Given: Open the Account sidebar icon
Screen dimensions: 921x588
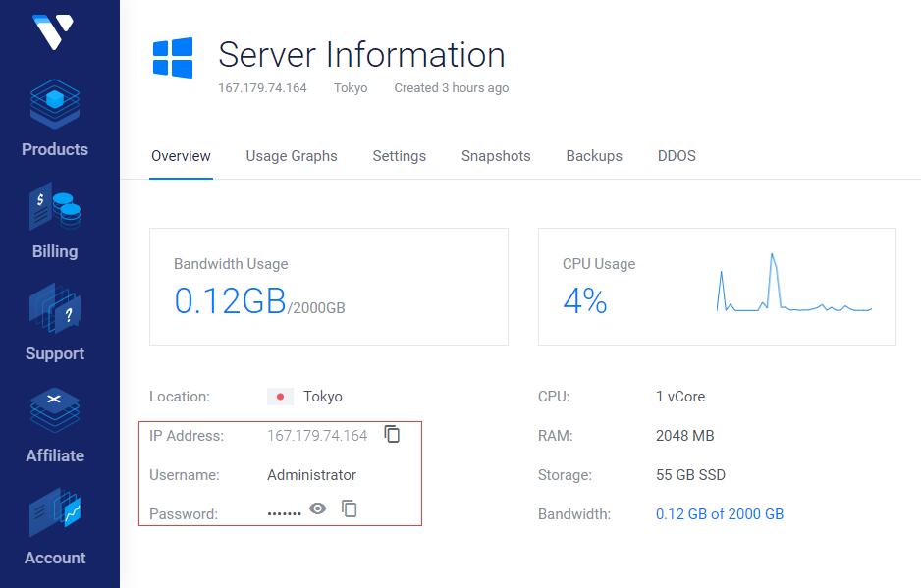Looking at the screenshot, I should [x=55, y=514].
